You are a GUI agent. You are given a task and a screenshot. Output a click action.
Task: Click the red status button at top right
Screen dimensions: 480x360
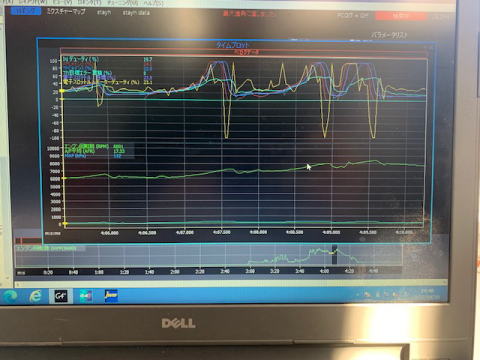point(401,15)
